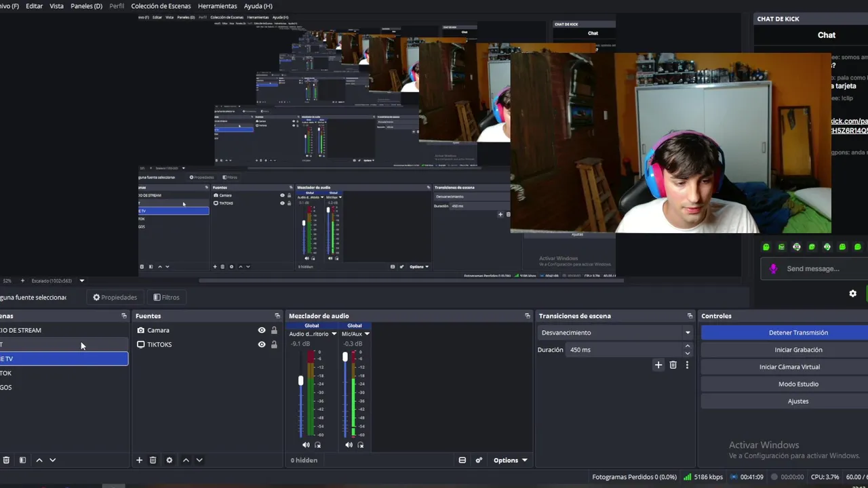The height and width of the screenshot is (488, 868).
Task: Select TIKTOKS source row
Action: 206,344
